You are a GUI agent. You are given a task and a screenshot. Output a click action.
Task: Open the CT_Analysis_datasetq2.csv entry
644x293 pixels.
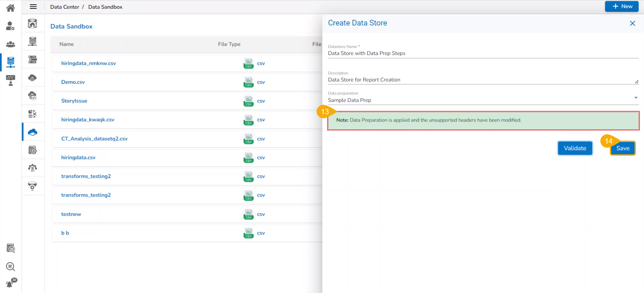click(x=94, y=139)
